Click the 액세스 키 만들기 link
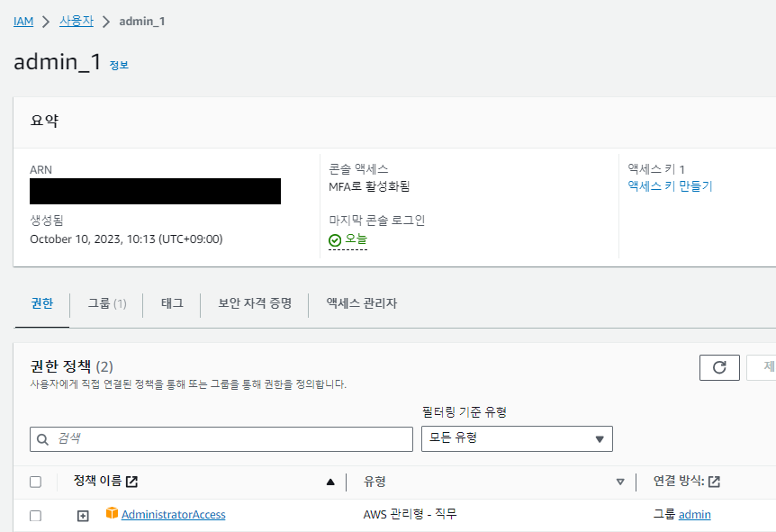 (670, 186)
